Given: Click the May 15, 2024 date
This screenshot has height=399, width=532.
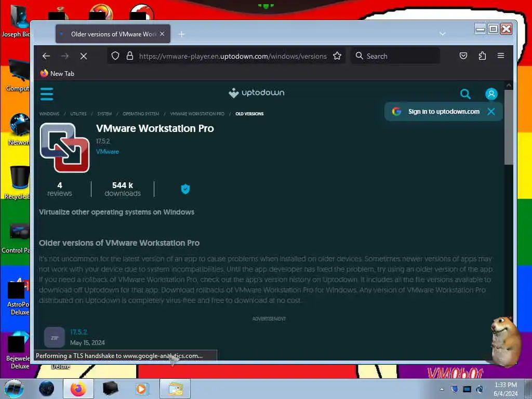Looking at the screenshot, I should pos(87,343).
